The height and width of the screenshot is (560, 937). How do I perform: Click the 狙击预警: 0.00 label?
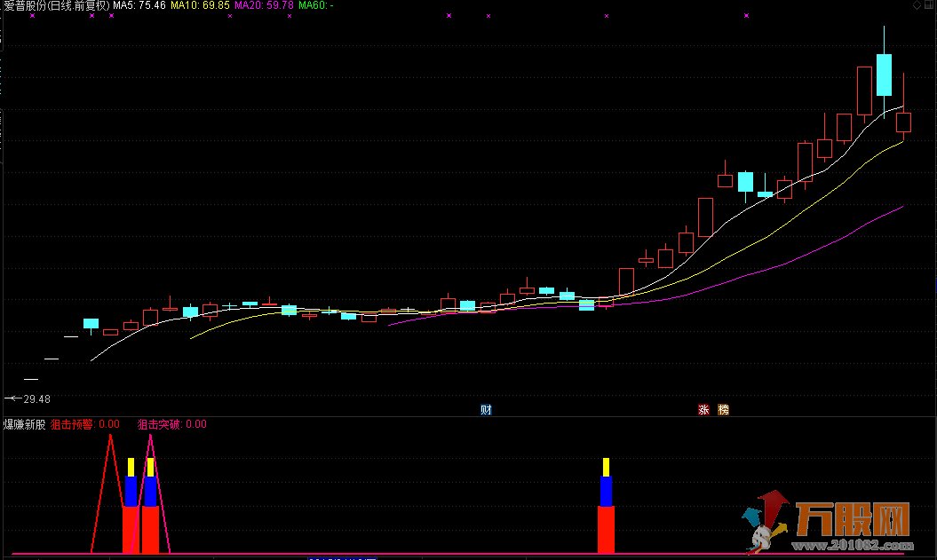[x=85, y=424]
